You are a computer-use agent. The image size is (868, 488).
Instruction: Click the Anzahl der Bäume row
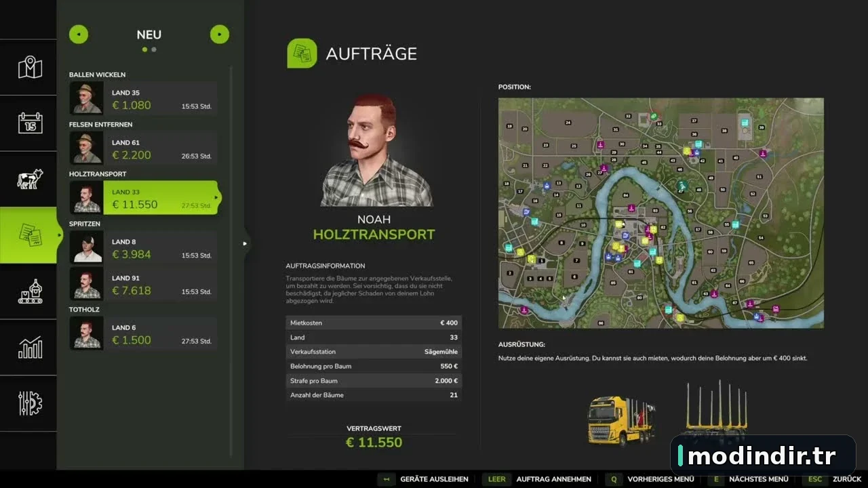pyautogui.click(x=374, y=395)
